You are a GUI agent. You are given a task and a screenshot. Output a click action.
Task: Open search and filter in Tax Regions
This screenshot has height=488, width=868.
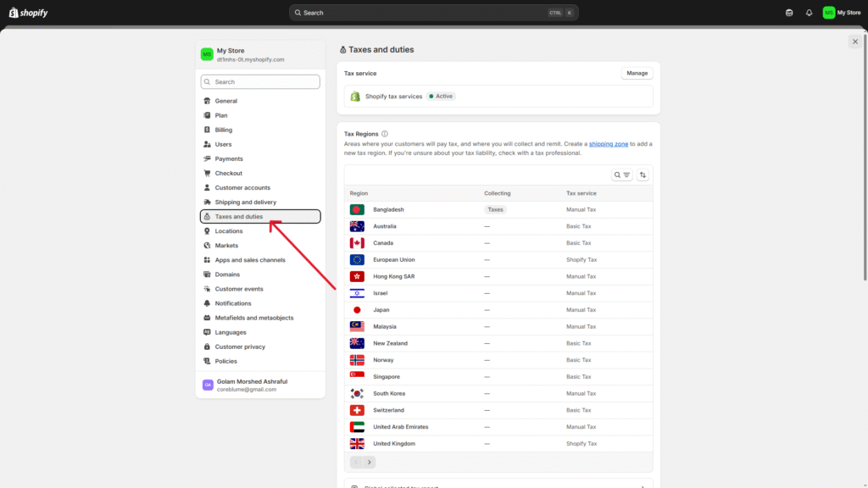(x=622, y=175)
